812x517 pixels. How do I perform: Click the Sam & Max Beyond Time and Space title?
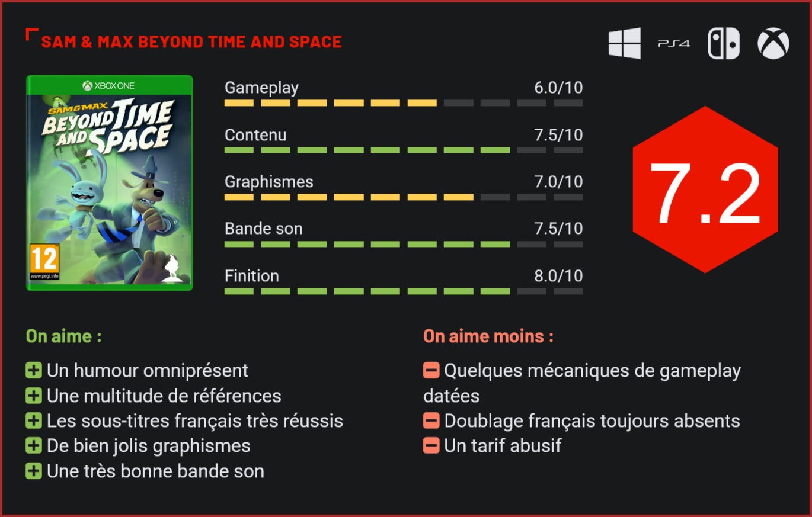point(191,42)
